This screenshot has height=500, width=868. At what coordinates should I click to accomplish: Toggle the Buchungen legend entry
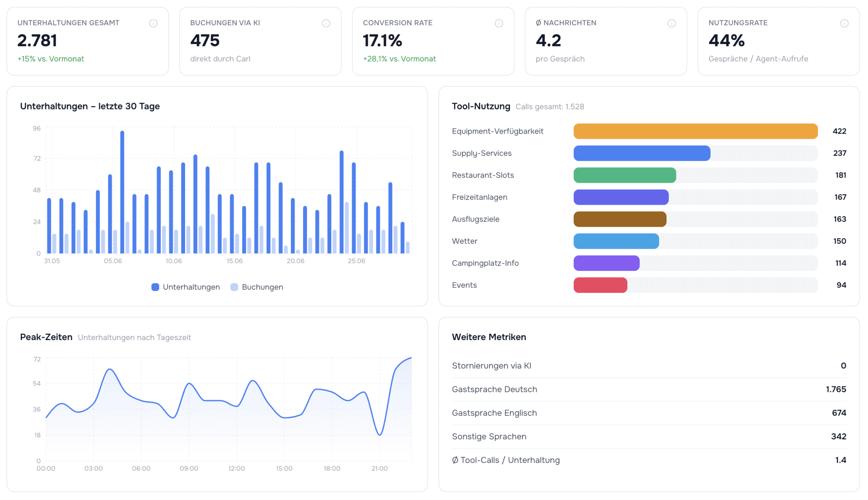click(257, 287)
